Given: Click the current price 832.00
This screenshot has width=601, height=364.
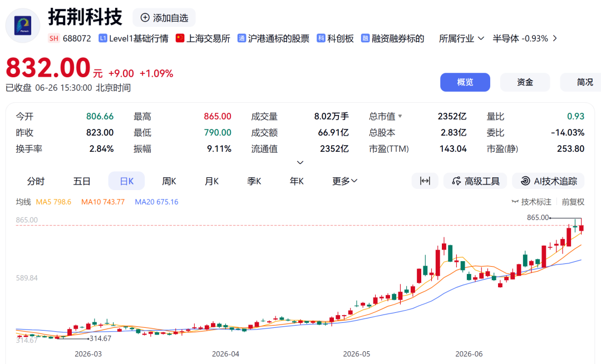Looking at the screenshot, I should click(48, 68).
